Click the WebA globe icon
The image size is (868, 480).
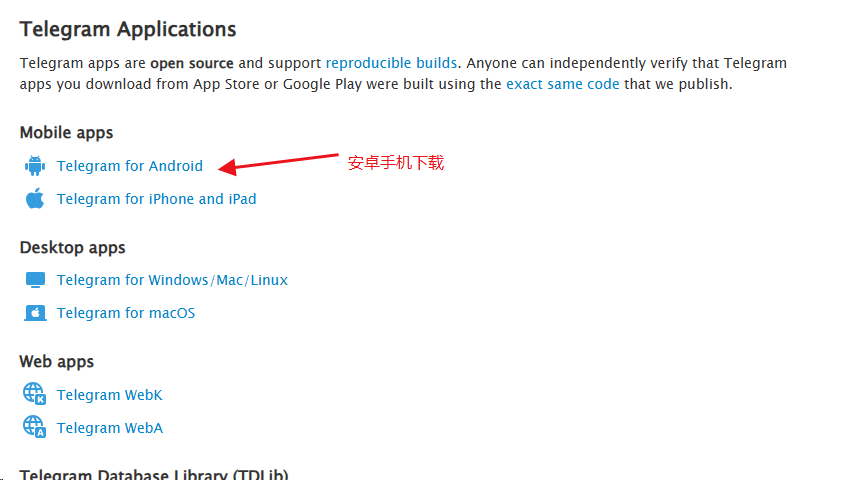(x=34, y=427)
